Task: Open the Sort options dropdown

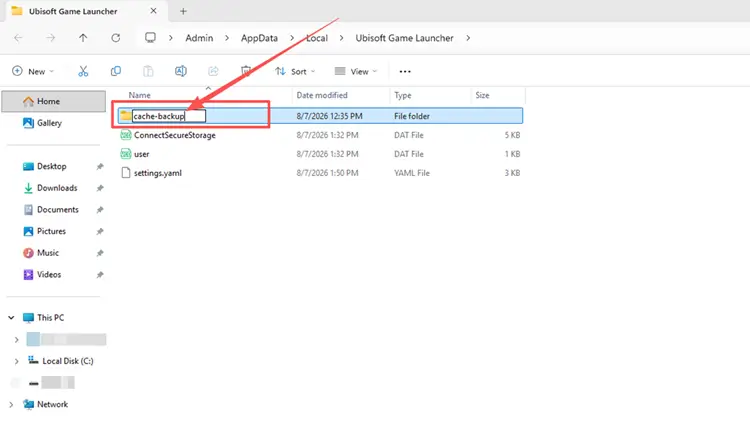Action: [x=295, y=71]
